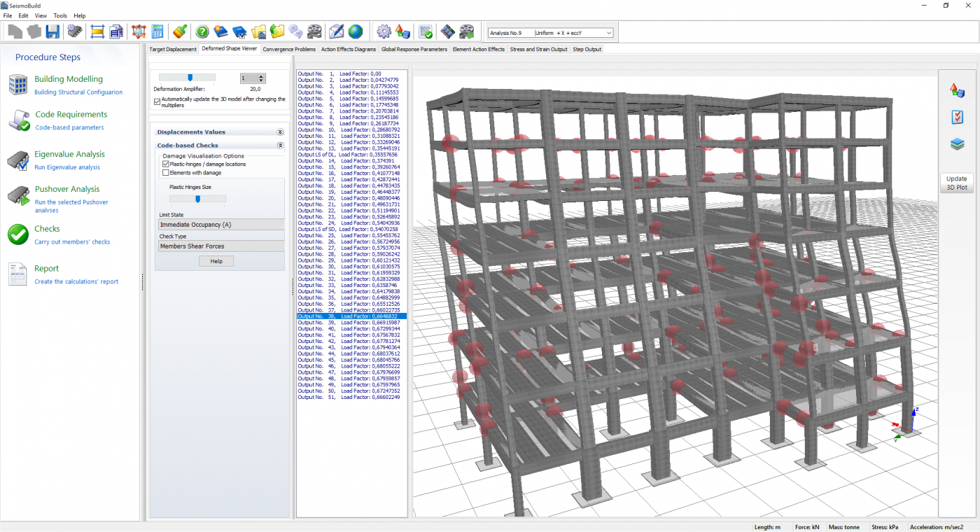Open the Code Requirements step
This screenshot has height=532, width=980.
tap(71, 114)
